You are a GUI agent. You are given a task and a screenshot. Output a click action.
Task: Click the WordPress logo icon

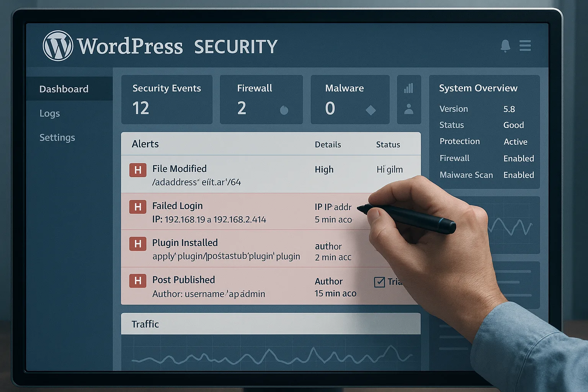point(58,46)
